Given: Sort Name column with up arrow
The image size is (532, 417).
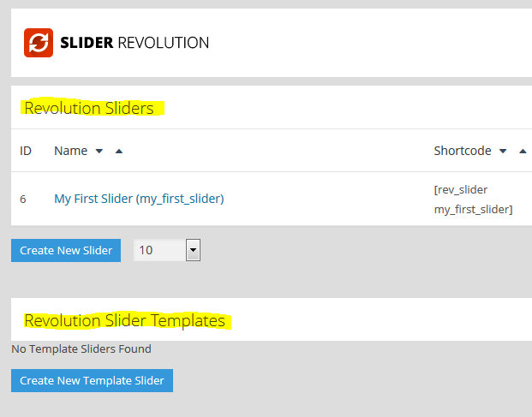Looking at the screenshot, I should click(x=118, y=151).
